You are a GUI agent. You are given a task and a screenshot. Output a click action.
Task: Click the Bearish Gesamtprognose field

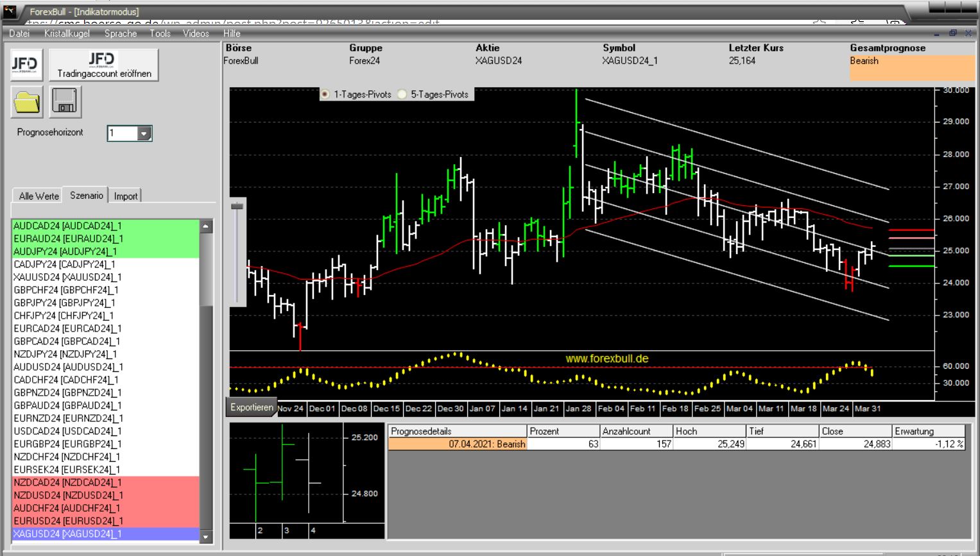[x=911, y=67]
